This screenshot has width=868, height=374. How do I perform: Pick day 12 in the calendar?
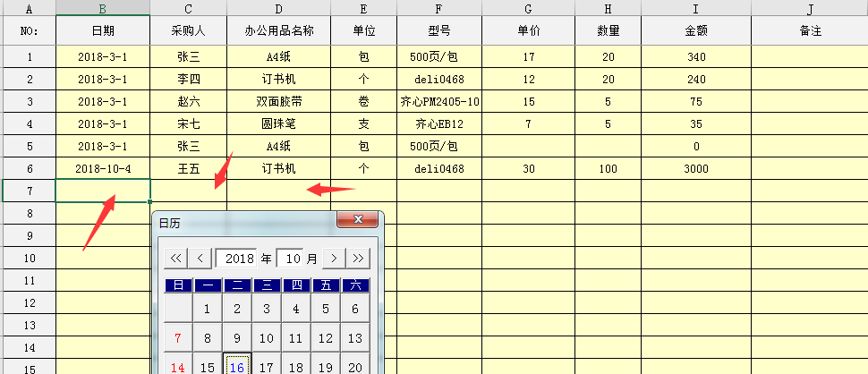(326, 338)
